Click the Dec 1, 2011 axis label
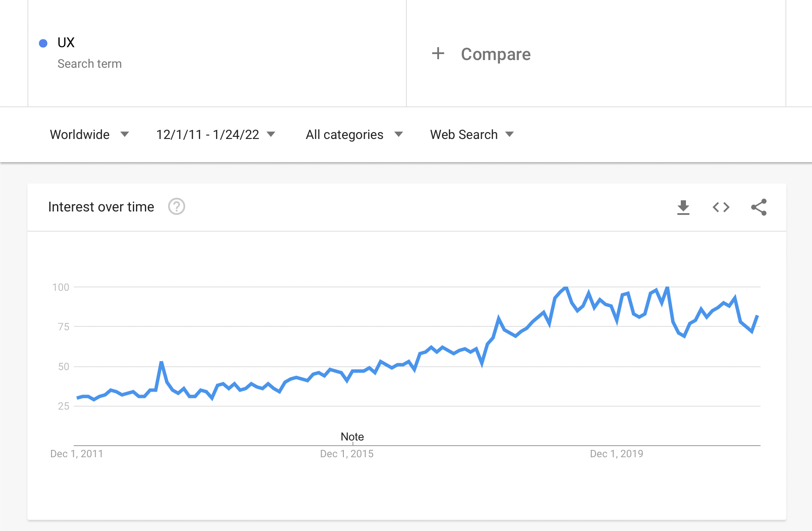The width and height of the screenshot is (812, 531). (77, 454)
